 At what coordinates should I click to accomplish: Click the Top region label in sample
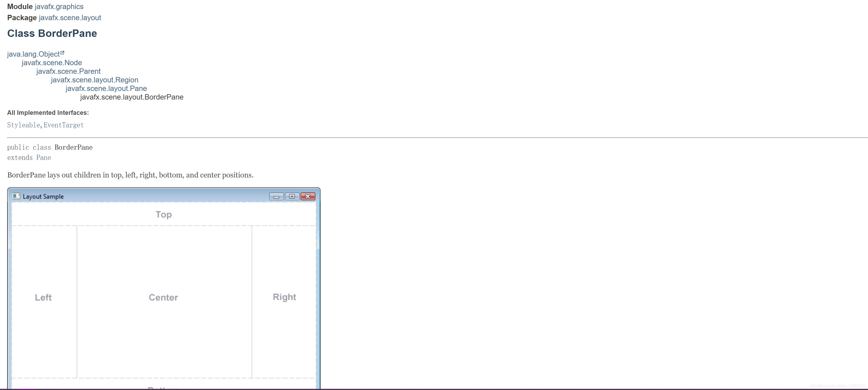(x=164, y=215)
